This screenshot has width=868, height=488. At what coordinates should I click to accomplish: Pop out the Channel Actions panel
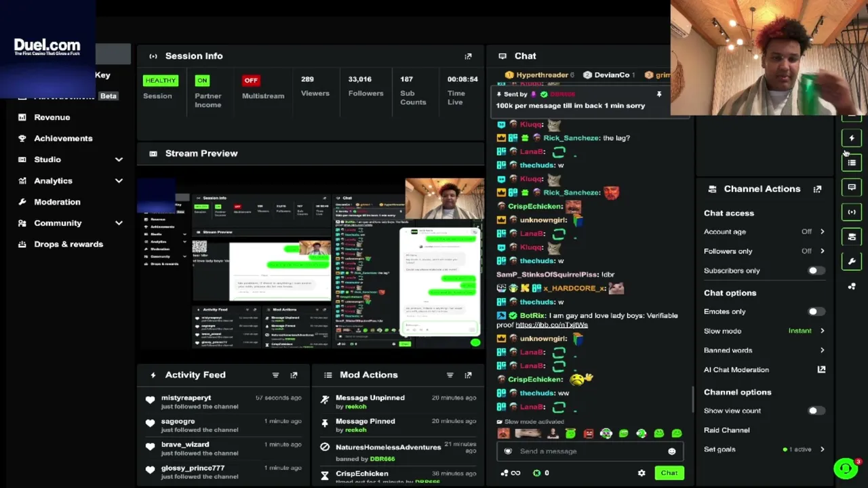[x=817, y=189]
